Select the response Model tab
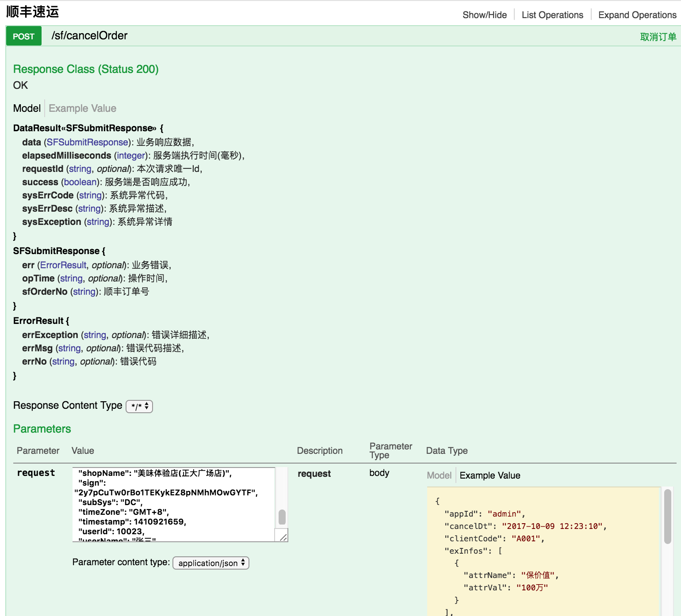Screen dimensions: 681x616 point(27,108)
